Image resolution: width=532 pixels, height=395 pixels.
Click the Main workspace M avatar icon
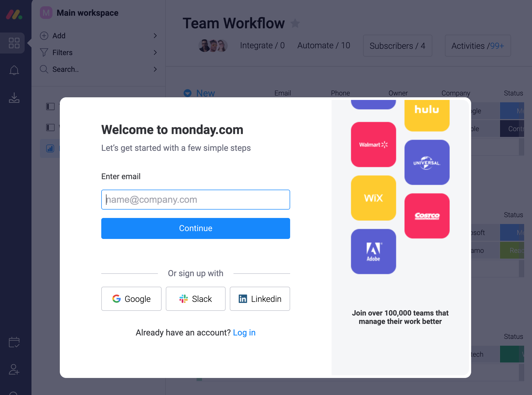[x=46, y=13]
